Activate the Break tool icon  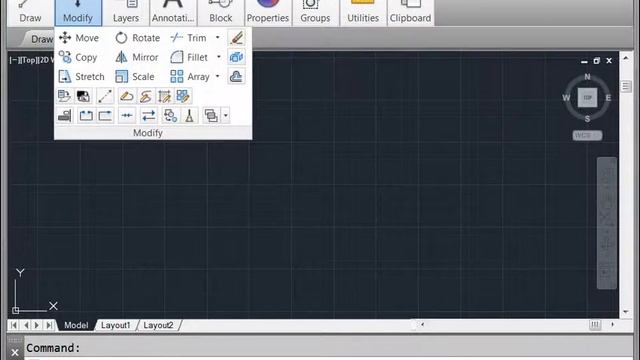click(x=86, y=116)
